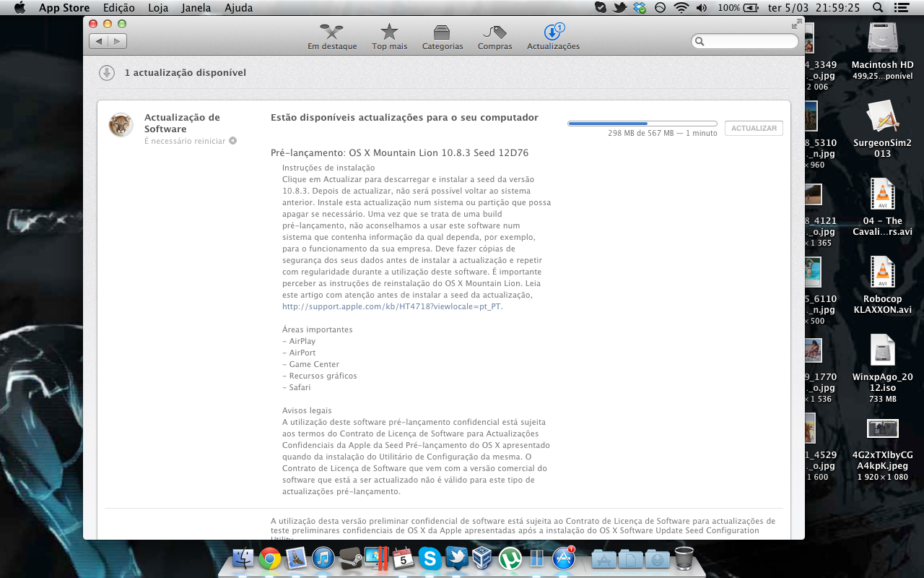924x578 pixels.
Task: Click the 'Game Center' list entry
Action: coord(310,364)
